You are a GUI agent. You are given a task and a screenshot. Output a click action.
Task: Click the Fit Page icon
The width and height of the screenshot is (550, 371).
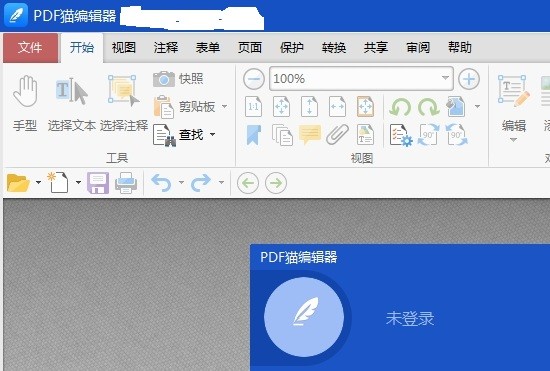point(281,107)
